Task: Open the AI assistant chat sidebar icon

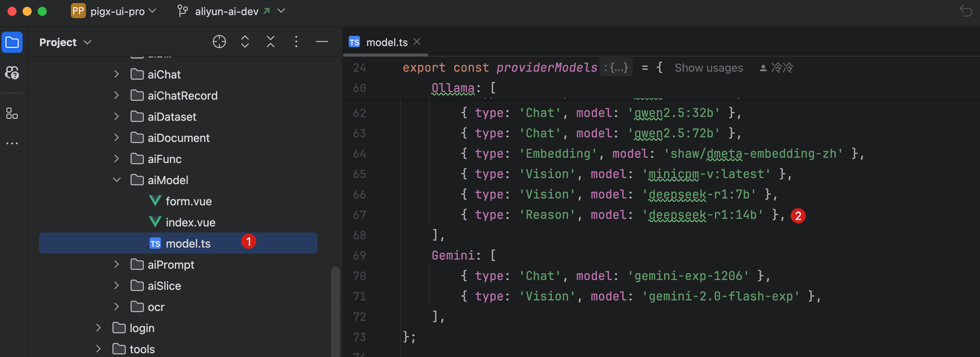Action: 12,72
